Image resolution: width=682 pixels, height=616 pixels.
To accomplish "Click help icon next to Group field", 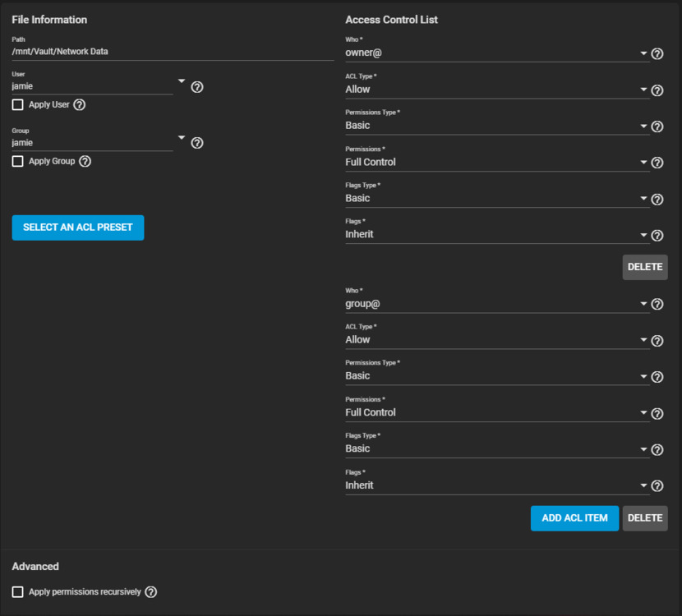I will click(197, 143).
